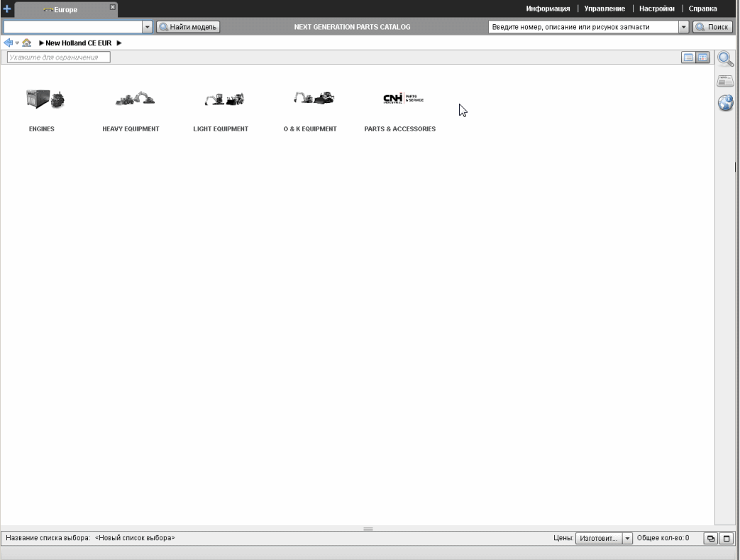Open the Информация menu
The width and height of the screenshot is (740, 560).
point(548,9)
